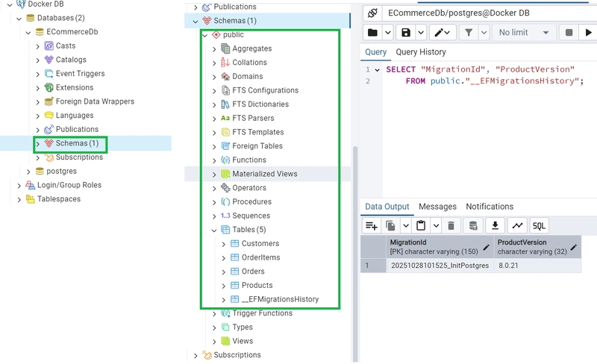Click the Languages speech bubble icon

click(49, 116)
